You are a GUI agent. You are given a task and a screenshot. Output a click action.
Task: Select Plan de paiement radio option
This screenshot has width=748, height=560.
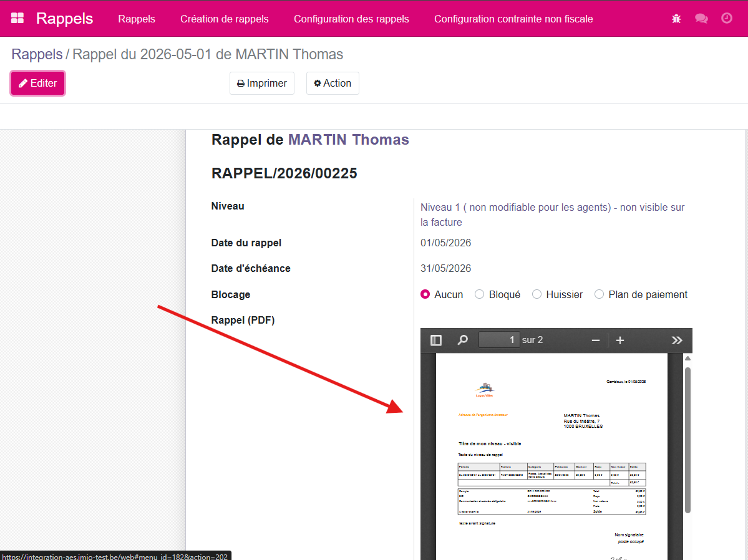[x=599, y=294]
